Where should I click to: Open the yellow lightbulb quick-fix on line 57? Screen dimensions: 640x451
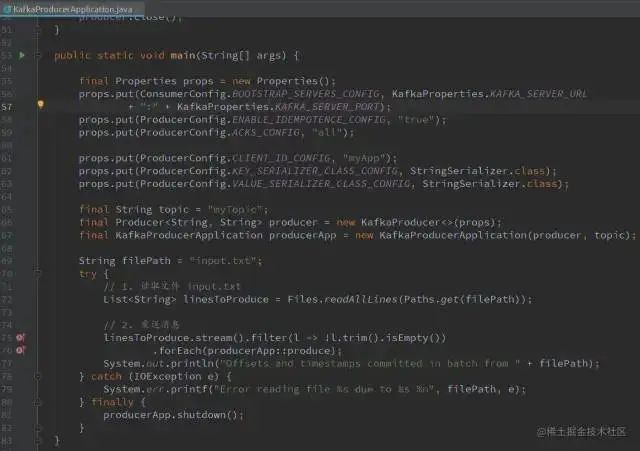[x=40, y=104]
